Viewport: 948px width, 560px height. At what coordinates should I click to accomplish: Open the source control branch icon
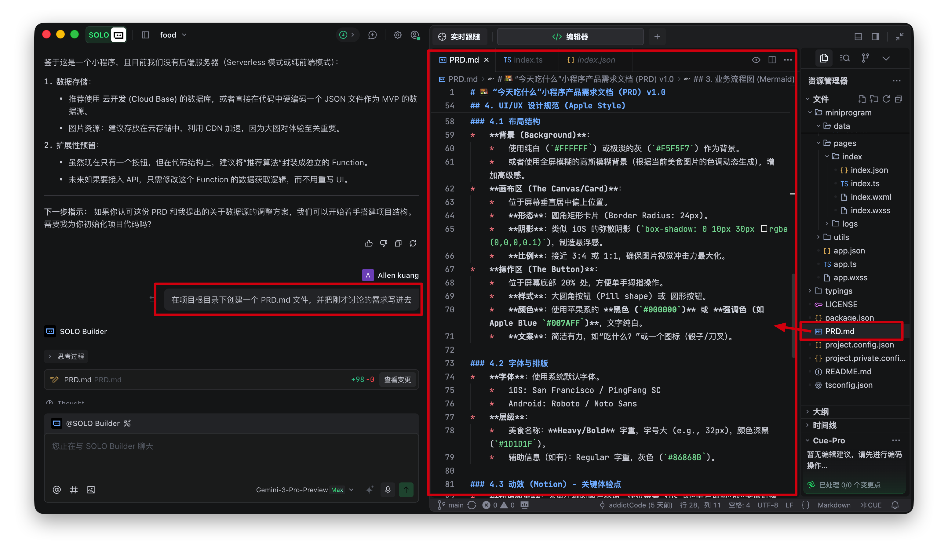(x=865, y=58)
